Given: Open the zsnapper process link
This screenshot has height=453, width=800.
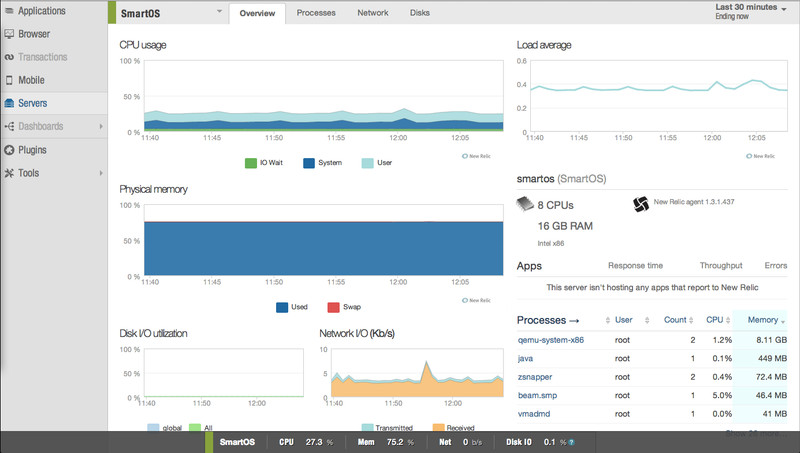Looking at the screenshot, I should tap(535, 377).
